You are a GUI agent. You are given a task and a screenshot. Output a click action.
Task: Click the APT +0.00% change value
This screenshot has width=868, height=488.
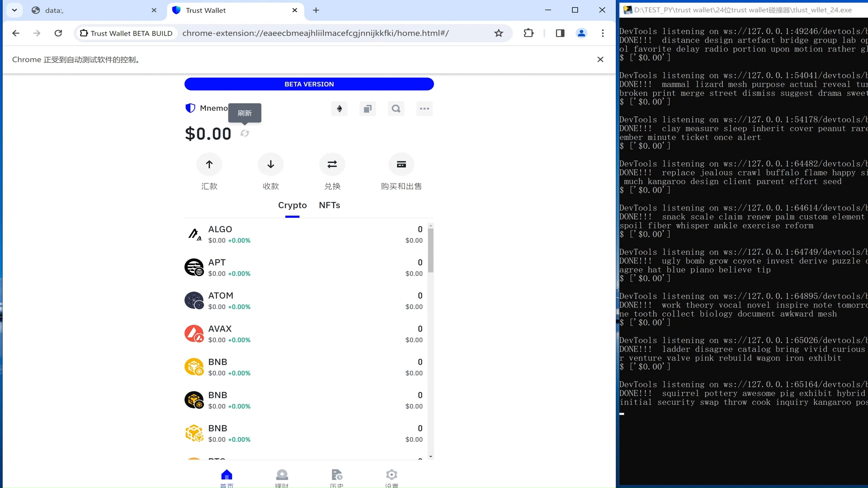(239, 274)
